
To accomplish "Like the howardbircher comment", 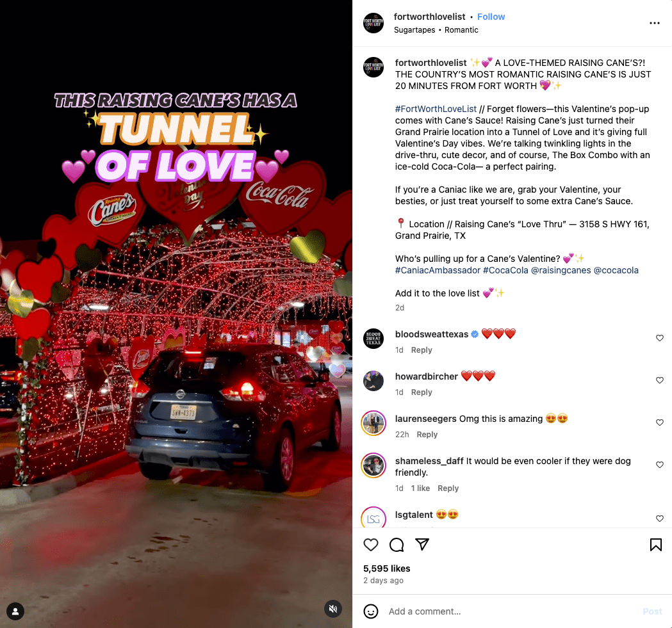I will pyautogui.click(x=660, y=380).
